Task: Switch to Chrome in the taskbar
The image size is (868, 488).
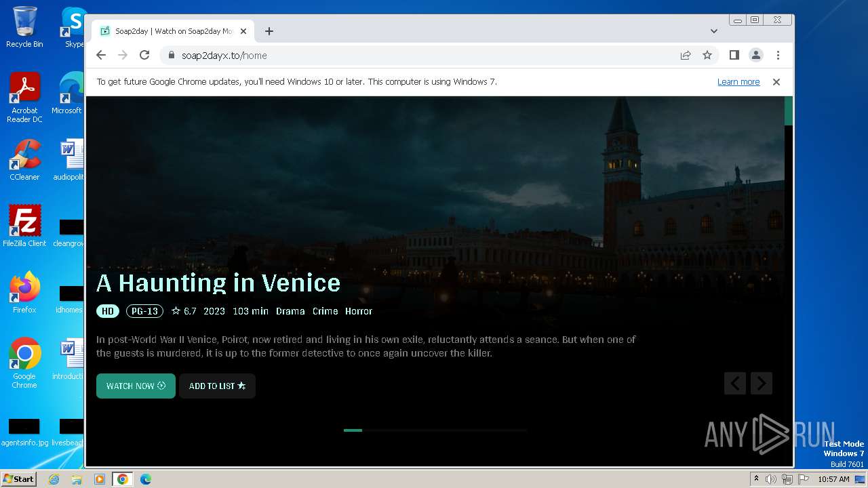Action: 123,479
